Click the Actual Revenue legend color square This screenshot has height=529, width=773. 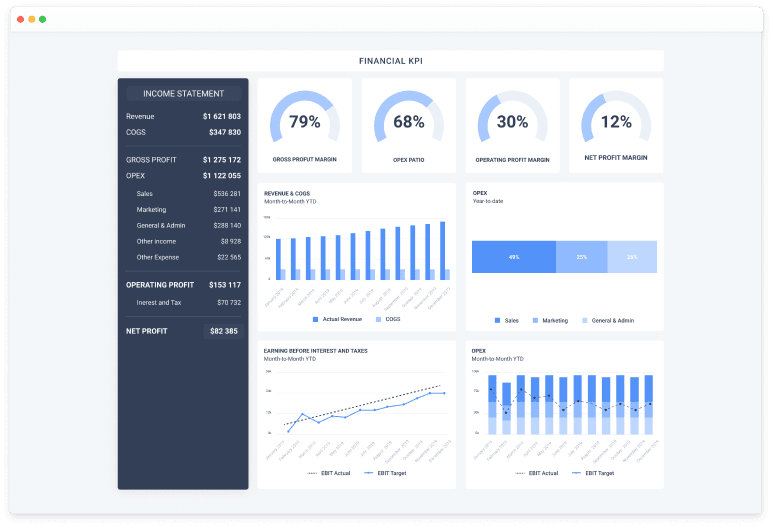(316, 319)
